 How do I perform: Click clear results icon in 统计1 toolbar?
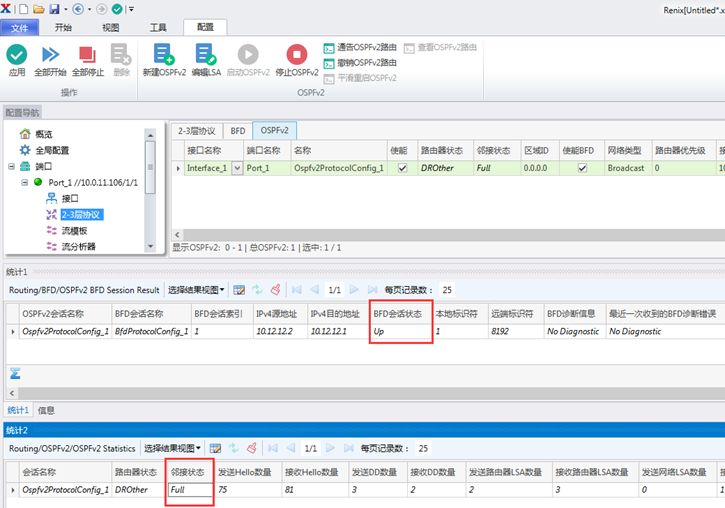tap(276, 290)
